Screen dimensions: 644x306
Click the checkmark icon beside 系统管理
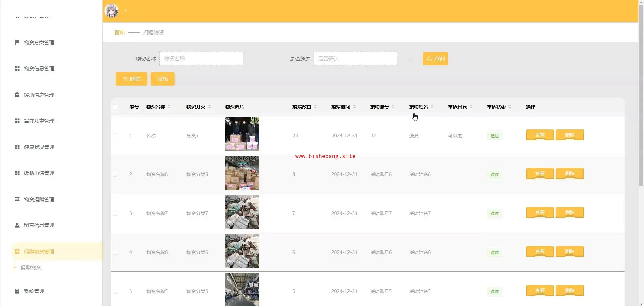17,291
